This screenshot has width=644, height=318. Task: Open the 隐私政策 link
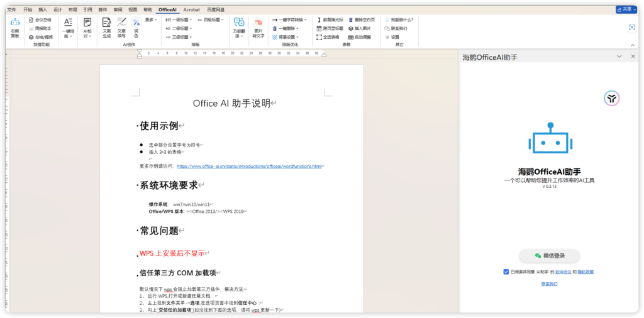coord(586,271)
